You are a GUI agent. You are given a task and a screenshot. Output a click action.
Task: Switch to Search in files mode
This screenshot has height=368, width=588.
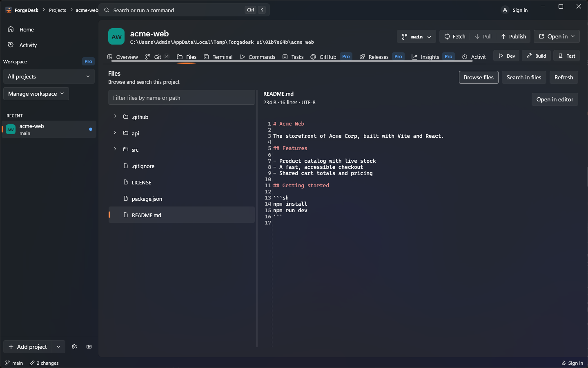pyautogui.click(x=524, y=77)
